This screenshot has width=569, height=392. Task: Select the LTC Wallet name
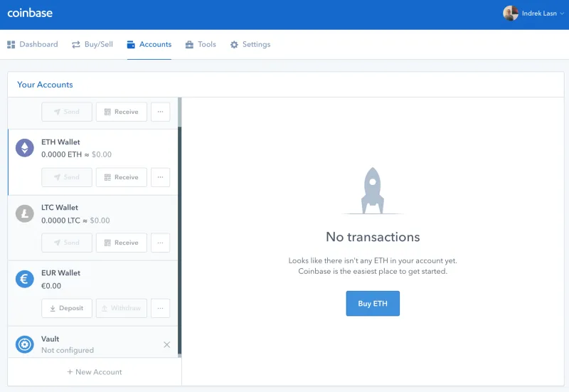click(x=60, y=208)
